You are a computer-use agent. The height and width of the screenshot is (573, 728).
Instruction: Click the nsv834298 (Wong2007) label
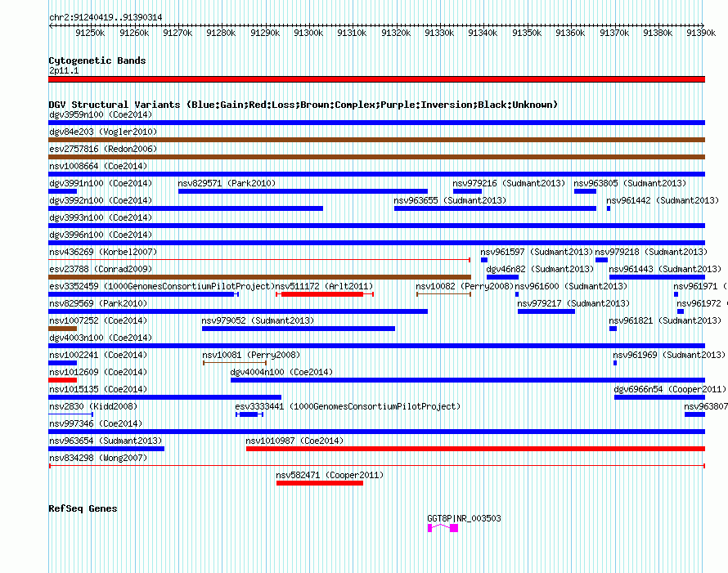98,458
